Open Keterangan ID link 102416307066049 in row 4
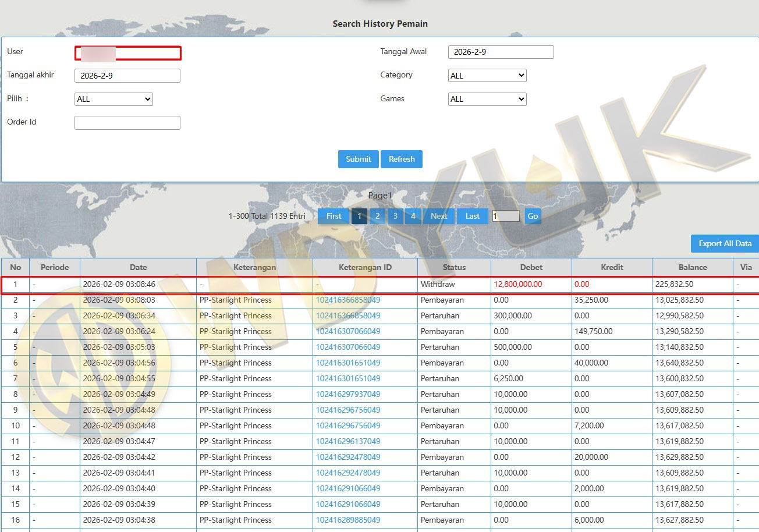759x532 pixels. coord(348,332)
